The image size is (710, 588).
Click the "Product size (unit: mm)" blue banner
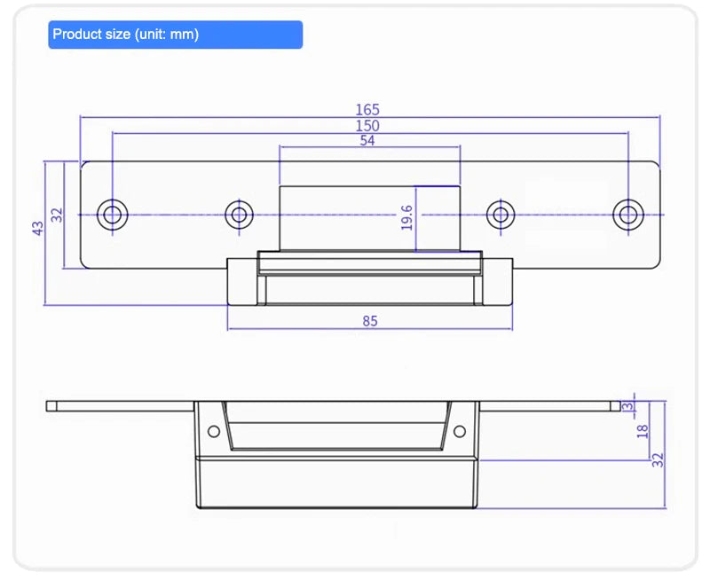coord(175,35)
